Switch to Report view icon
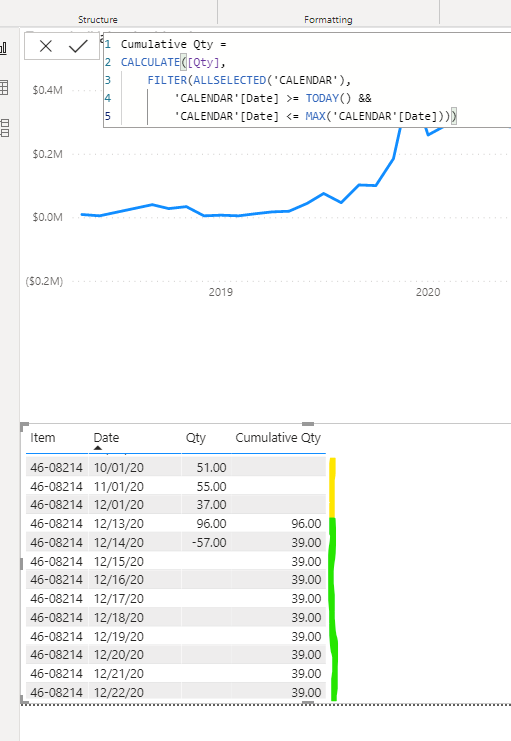 coord(4,48)
